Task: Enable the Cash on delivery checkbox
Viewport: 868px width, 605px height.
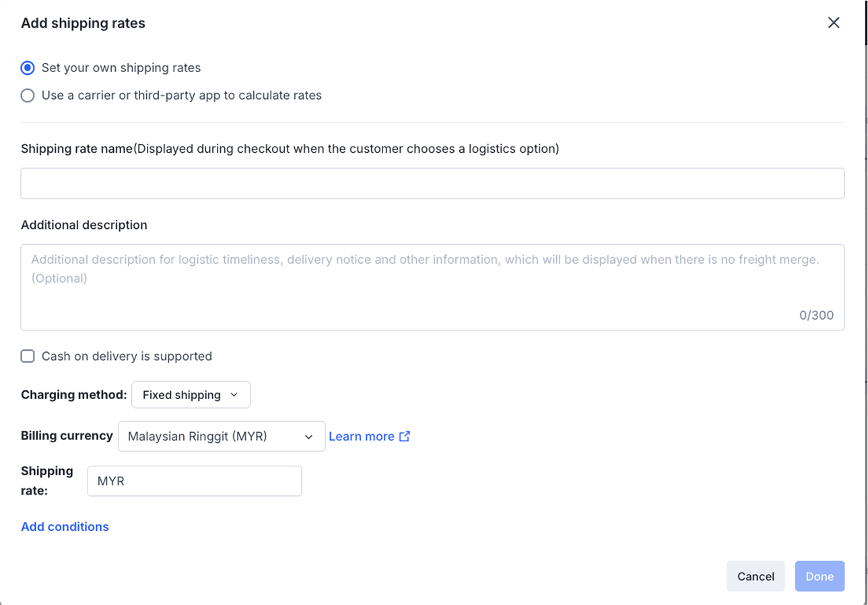Action: click(x=28, y=356)
